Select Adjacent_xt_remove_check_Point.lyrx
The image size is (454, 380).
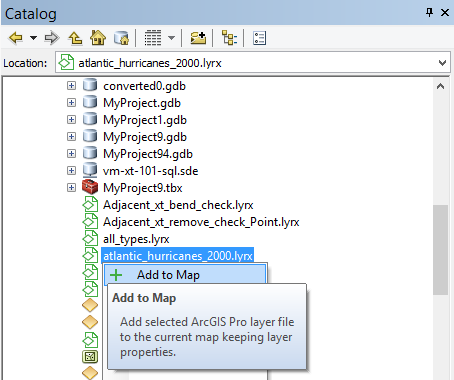(x=201, y=222)
